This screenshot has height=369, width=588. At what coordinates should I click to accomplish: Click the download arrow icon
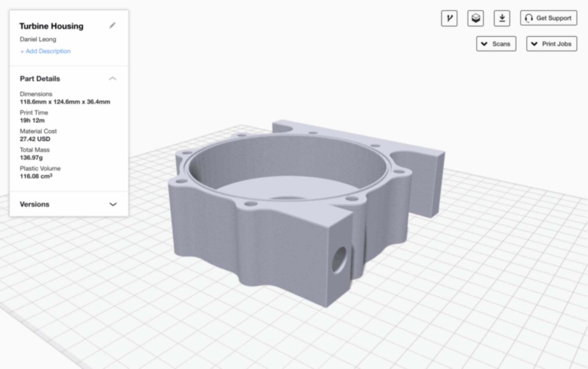[502, 18]
